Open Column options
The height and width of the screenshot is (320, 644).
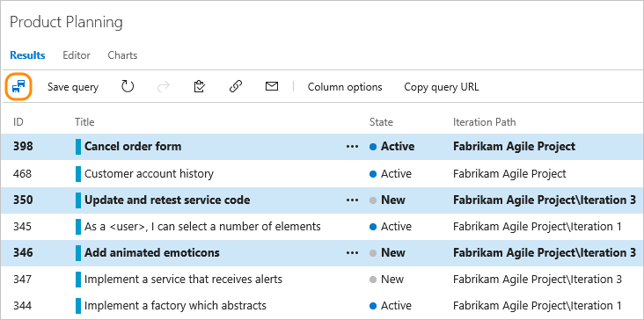345,87
